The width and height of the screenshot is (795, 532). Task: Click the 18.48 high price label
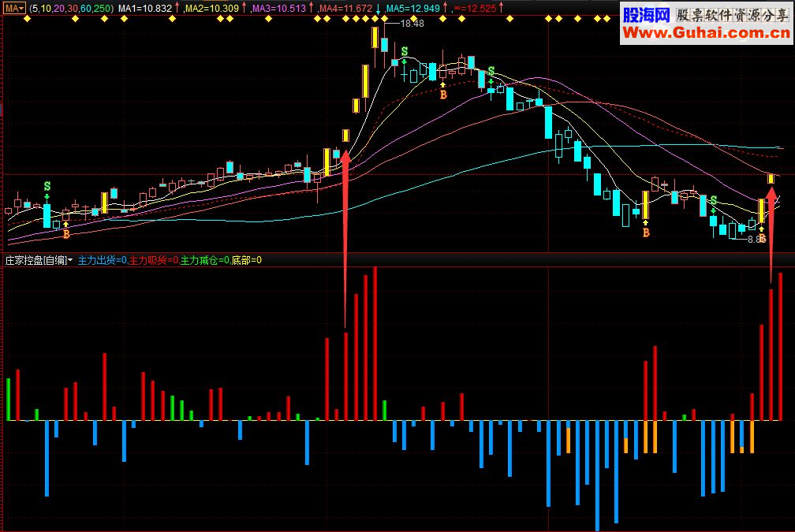coord(412,24)
